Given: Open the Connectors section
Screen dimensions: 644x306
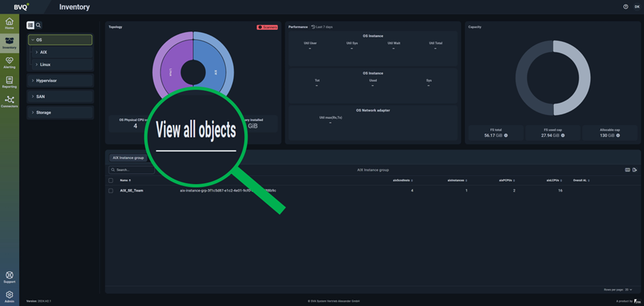Looking at the screenshot, I should pos(9,101).
